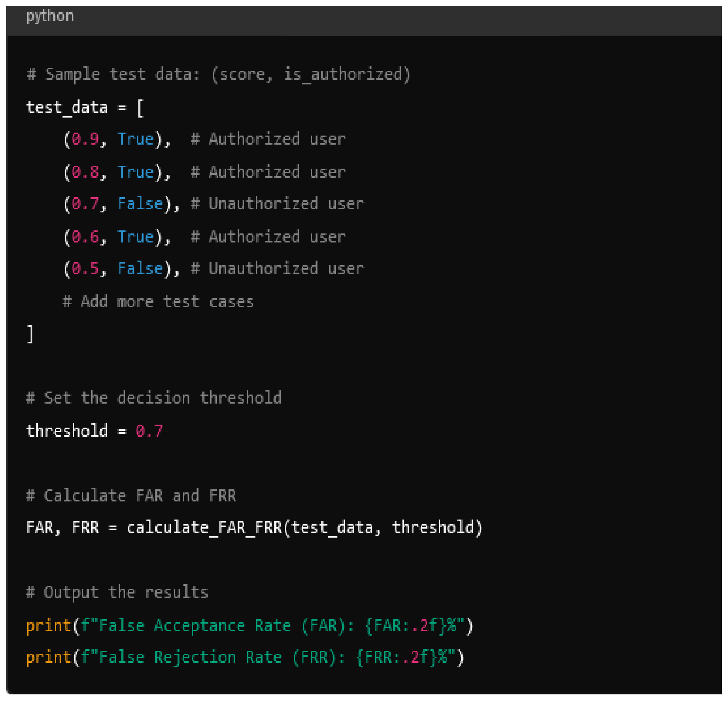This screenshot has width=728, height=701.
Task: Click the Add more test cases comment
Action: [x=158, y=302]
